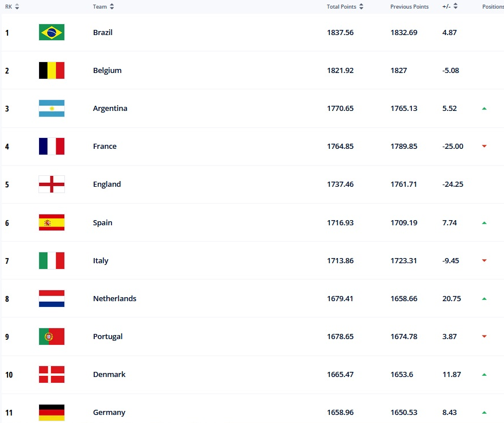
Task: Sort by +/- points change
Action: click(x=450, y=7)
